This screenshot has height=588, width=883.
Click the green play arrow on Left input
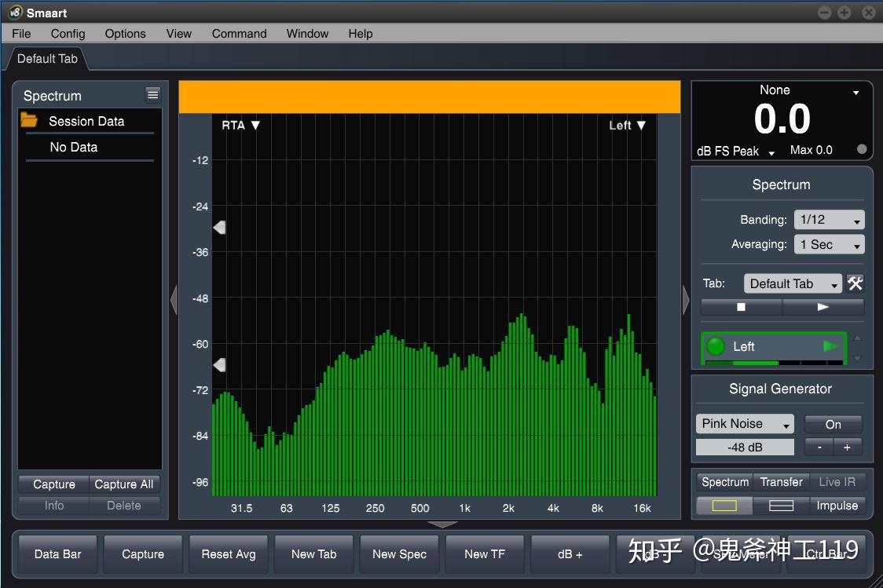830,346
